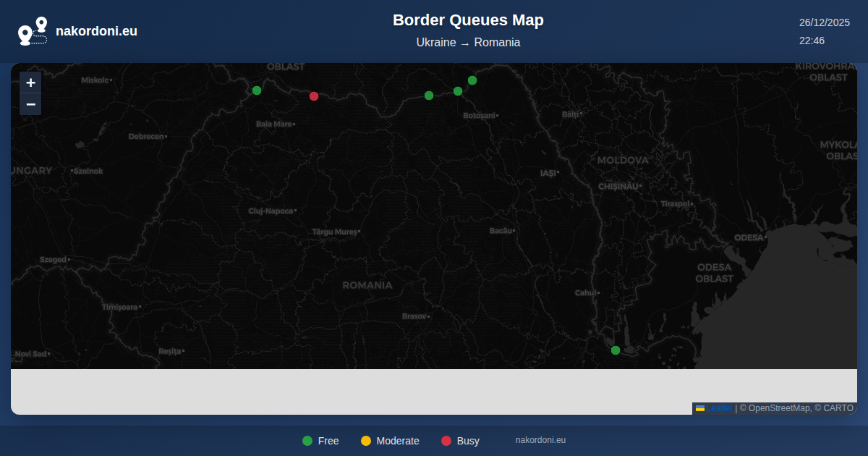The height and width of the screenshot is (456, 868).
Task: Click the red Busy legend dot
Action: pos(446,441)
